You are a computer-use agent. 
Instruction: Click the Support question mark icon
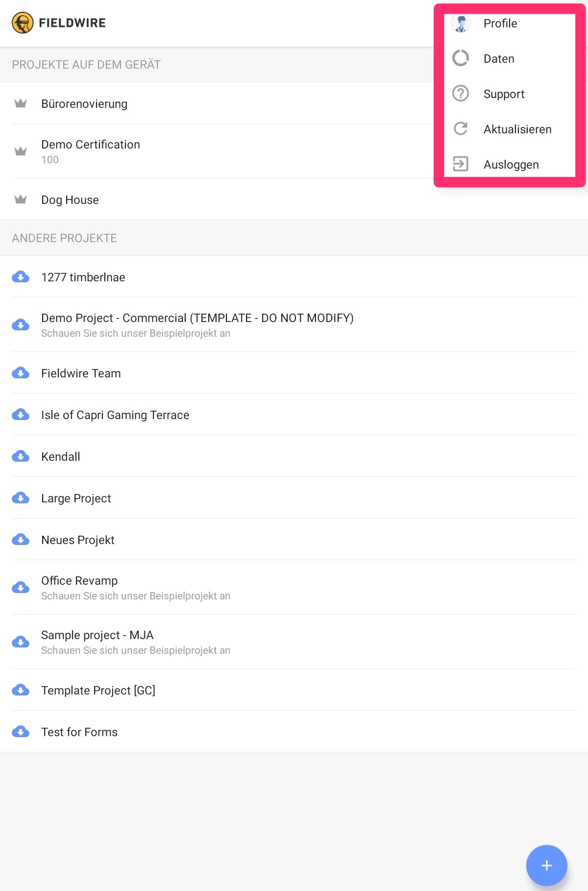point(461,94)
